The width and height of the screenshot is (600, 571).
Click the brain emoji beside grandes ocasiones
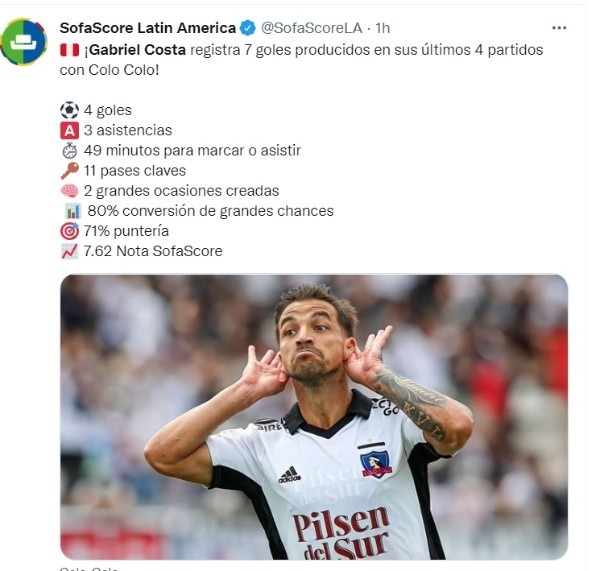click(x=70, y=191)
